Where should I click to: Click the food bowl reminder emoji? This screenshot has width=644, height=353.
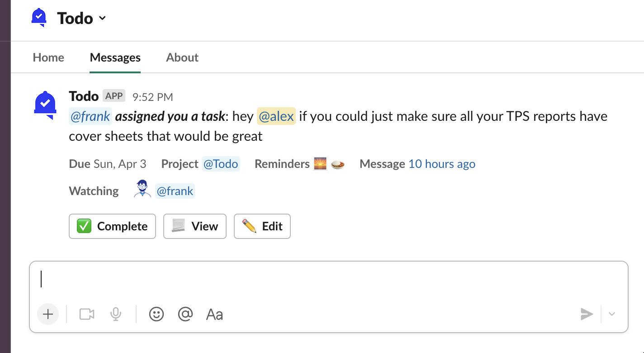click(338, 164)
